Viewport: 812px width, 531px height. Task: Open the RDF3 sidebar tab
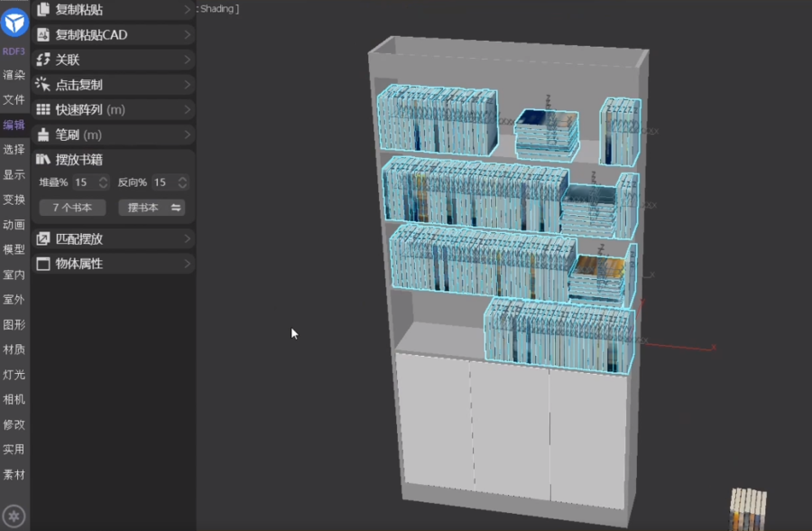click(14, 51)
